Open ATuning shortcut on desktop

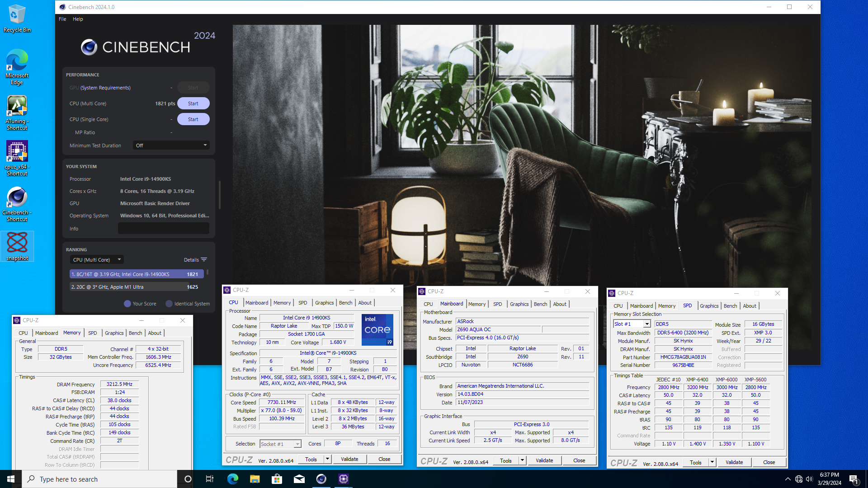(17, 113)
